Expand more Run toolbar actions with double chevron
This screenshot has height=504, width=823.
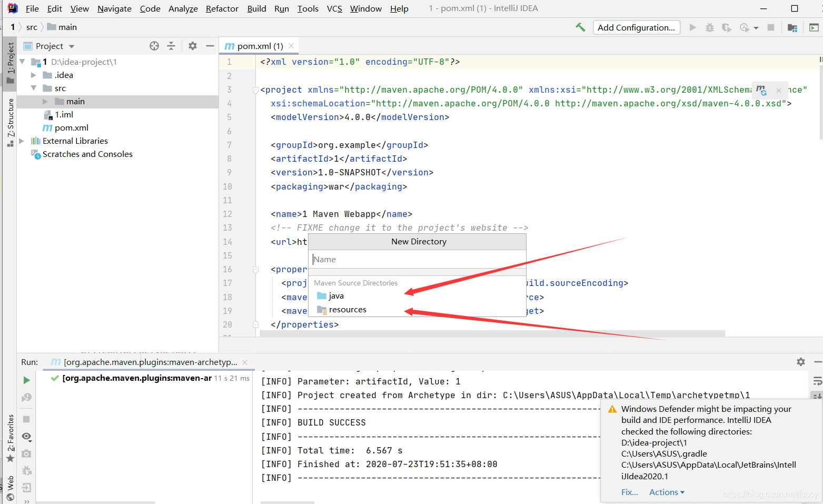click(26, 501)
